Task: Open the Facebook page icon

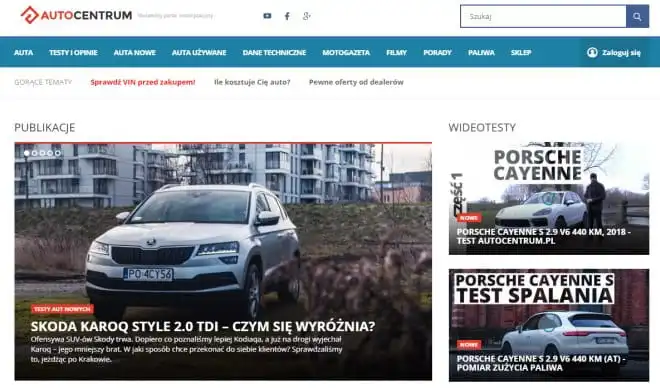Action: [x=287, y=16]
